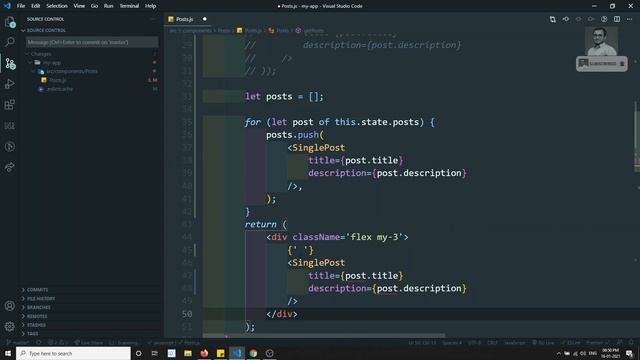Open the Run and Debug view
This screenshot has height=360, width=640.
10,84
